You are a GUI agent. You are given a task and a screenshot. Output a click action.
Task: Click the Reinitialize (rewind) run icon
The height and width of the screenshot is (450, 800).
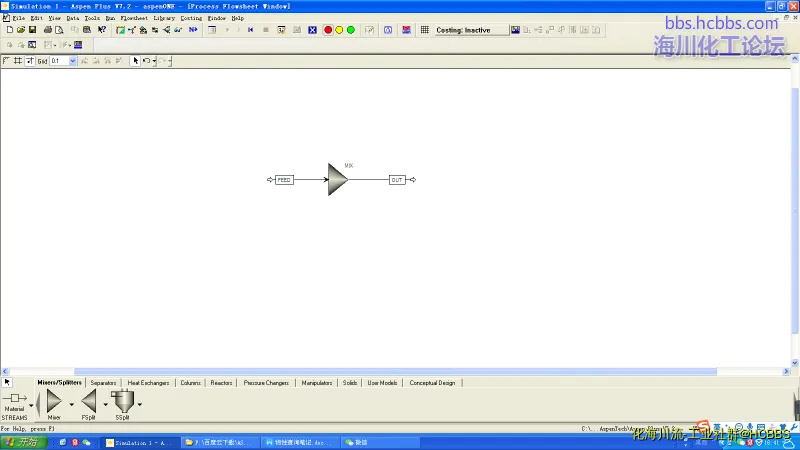coord(251,30)
